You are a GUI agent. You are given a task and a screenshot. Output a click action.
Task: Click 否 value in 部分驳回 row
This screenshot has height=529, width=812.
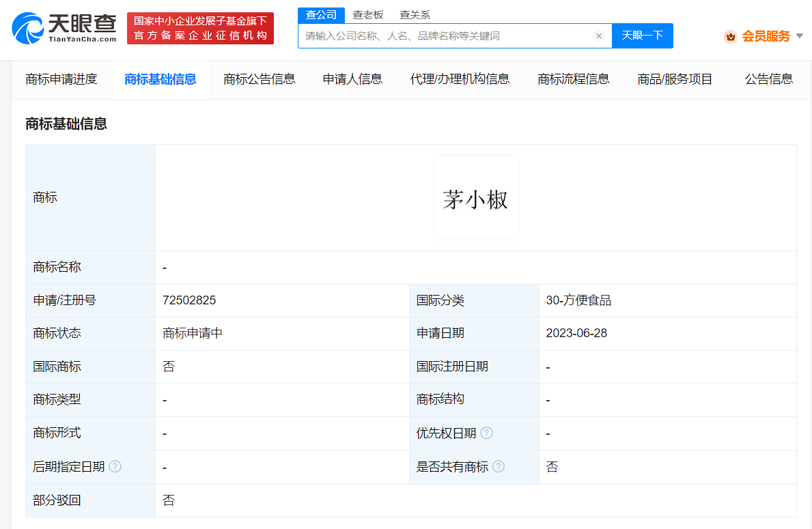pyautogui.click(x=169, y=500)
